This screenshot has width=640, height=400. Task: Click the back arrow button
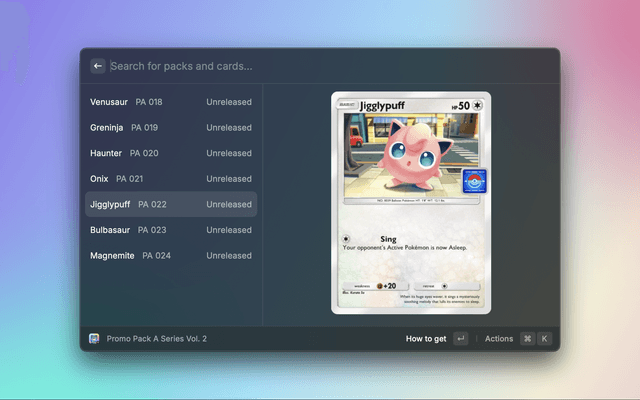click(98, 66)
